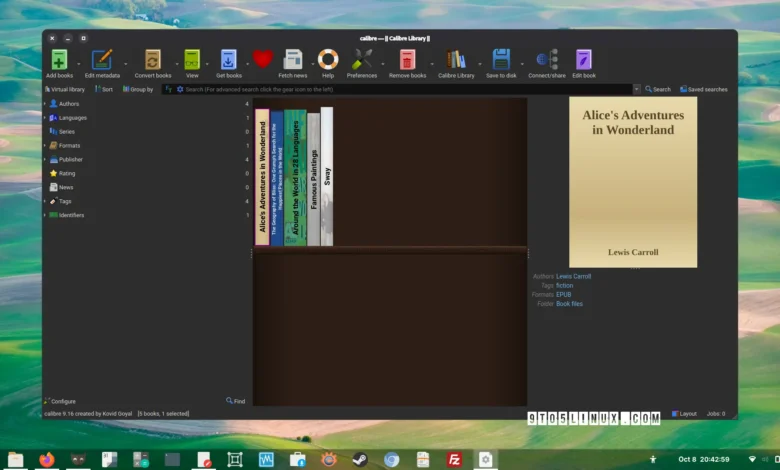Click the Convert books icon
Image resolution: width=780 pixels, height=470 pixels.
[153, 60]
